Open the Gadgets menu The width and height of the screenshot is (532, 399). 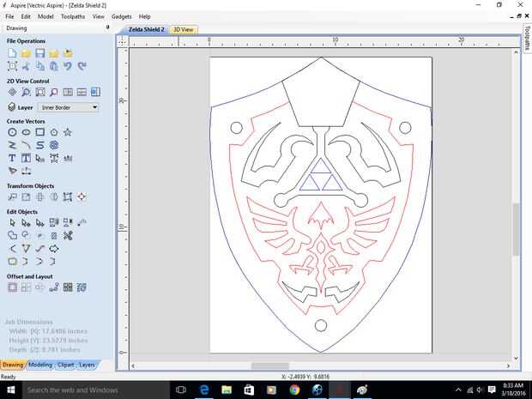[x=121, y=16]
